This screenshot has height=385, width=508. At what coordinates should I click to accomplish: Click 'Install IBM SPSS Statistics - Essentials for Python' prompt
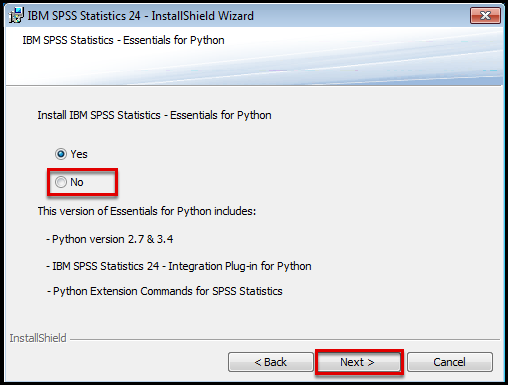(x=154, y=115)
